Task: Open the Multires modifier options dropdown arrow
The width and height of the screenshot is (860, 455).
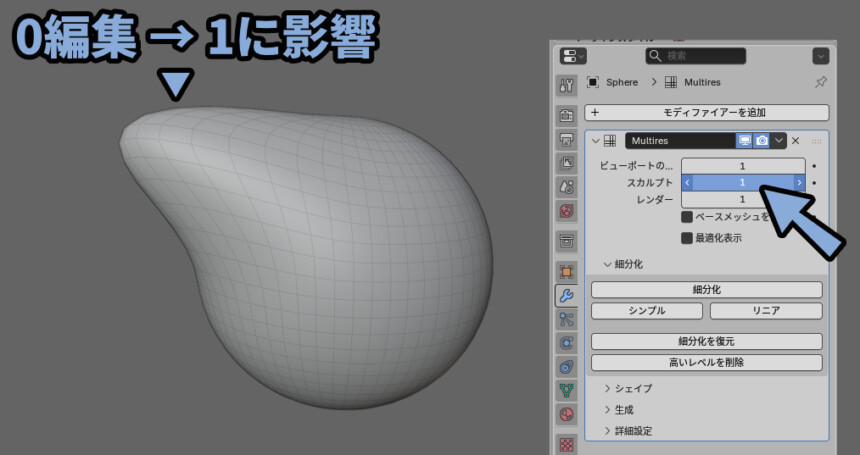Action: tap(779, 141)
